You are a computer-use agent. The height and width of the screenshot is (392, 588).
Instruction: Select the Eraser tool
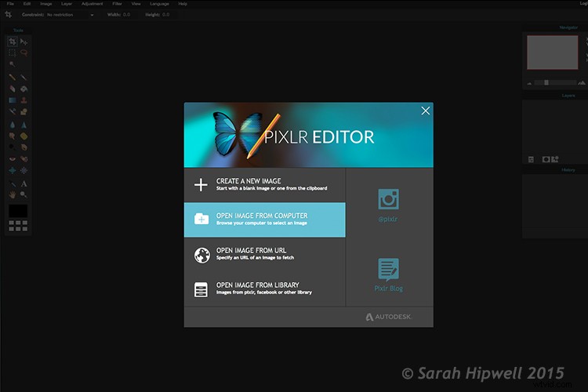[13, 89]
